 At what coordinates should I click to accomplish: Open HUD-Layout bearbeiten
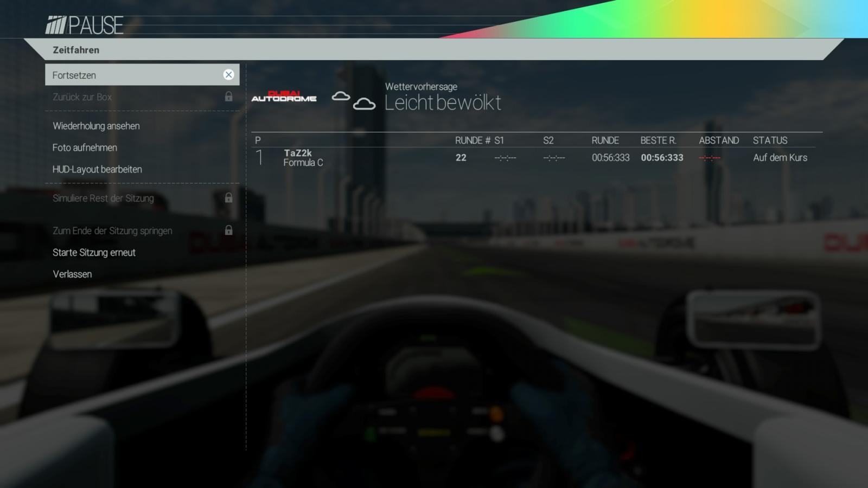point(142,169)
